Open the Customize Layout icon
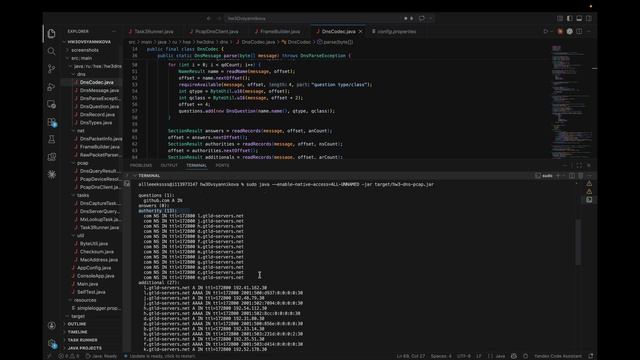 [x=560, y=18]
